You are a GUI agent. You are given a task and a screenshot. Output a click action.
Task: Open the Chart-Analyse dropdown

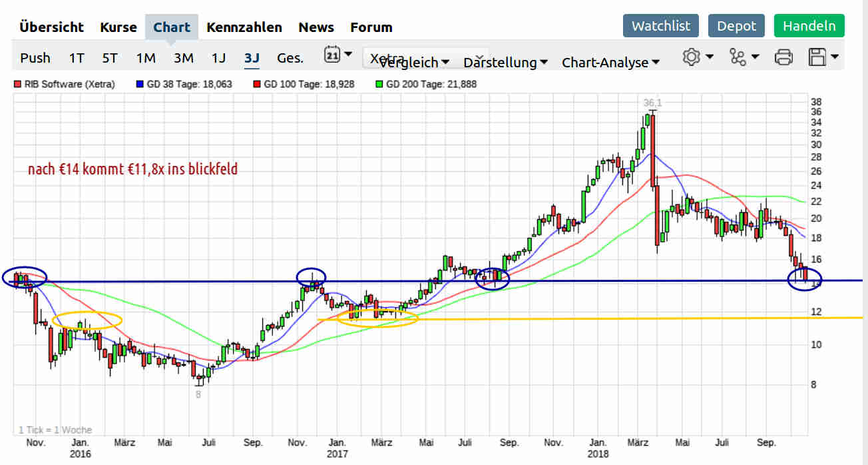(x=610, y=62)
